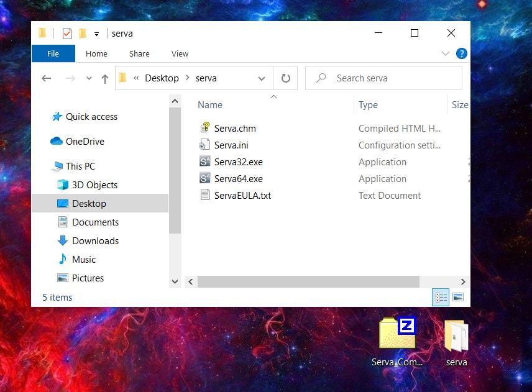Viewport: 532px width, 392px height.
Task: Click the '5 items' status bar text
Action: 57,298
